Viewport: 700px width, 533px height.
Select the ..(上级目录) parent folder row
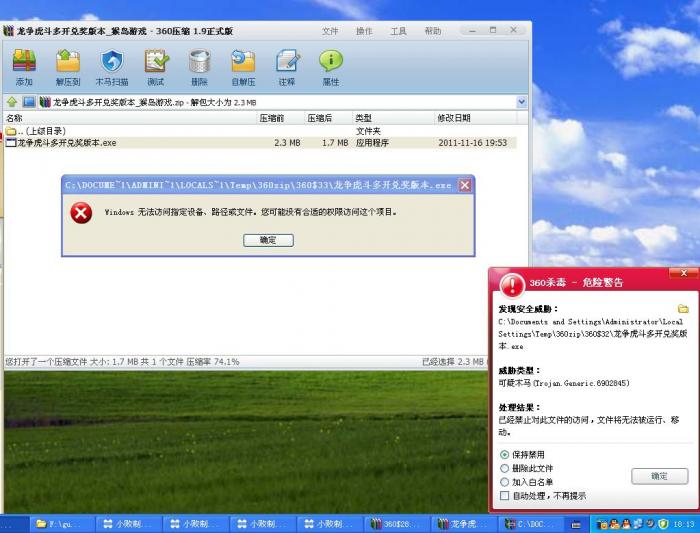click(260, 131)
